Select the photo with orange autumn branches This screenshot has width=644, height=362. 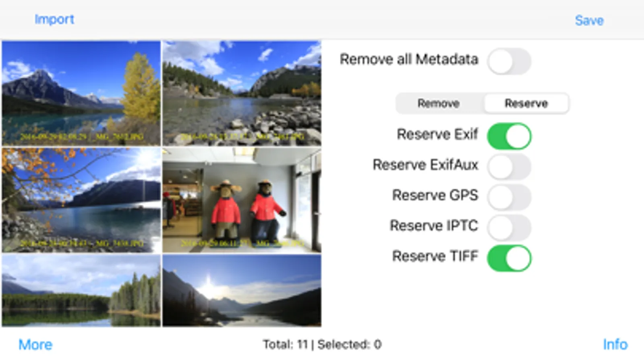tap(81, 200)
